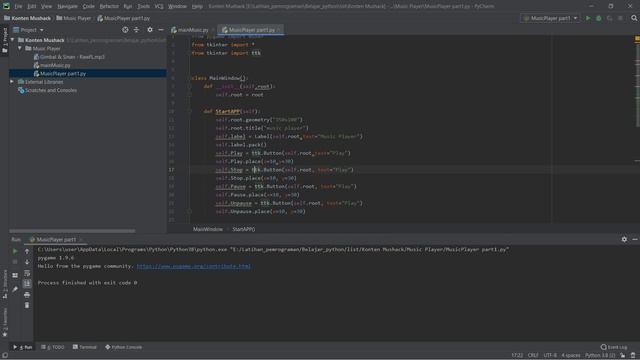Open the Help menu
The height and width of the screenshot is (360, 640).
point(197,6)
